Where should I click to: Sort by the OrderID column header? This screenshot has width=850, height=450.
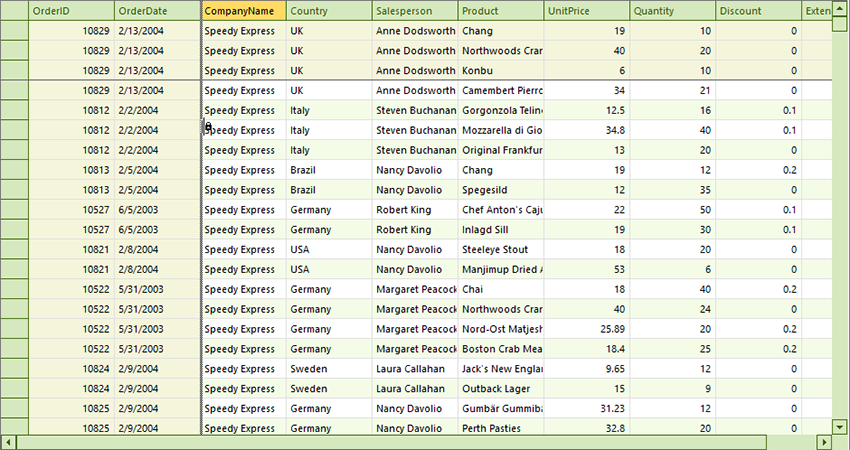[x=71, y=11]
